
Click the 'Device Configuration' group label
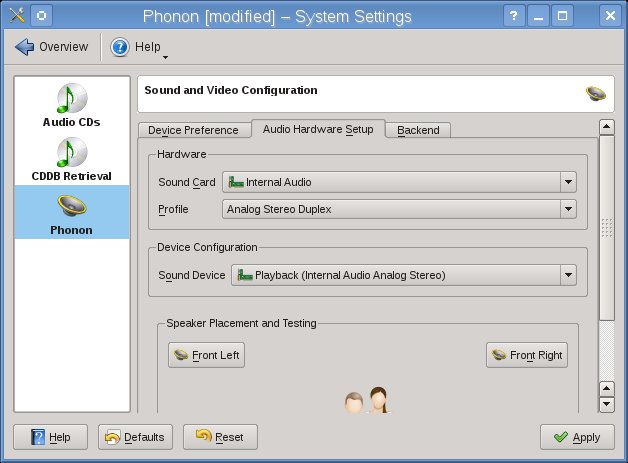tap(207, 247)
